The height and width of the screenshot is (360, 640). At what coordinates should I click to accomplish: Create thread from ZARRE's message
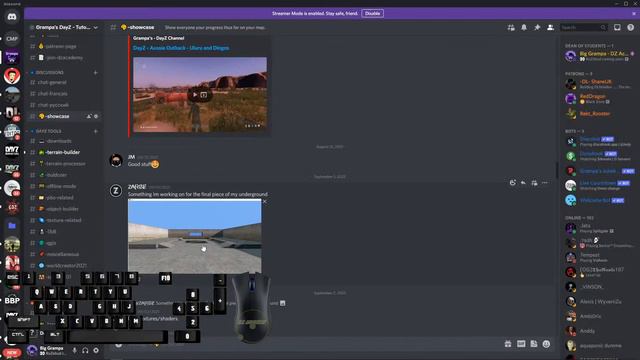[x=534, y=183]
